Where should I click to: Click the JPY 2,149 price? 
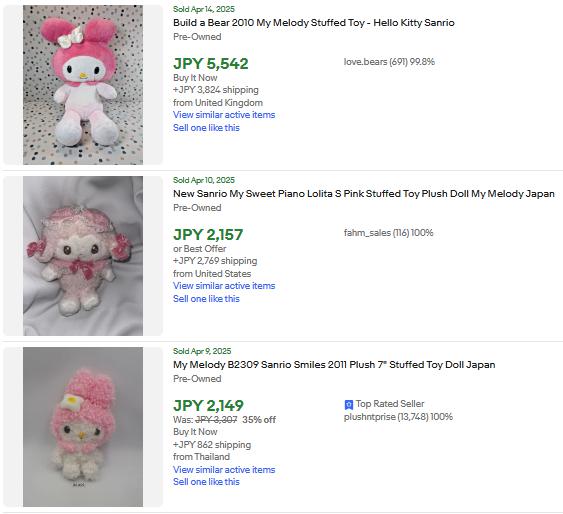coord(208,406)
